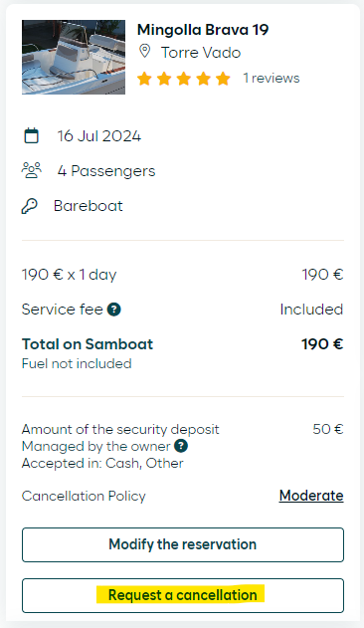Open the Moderate cancellation policy link

pos(311,496)
